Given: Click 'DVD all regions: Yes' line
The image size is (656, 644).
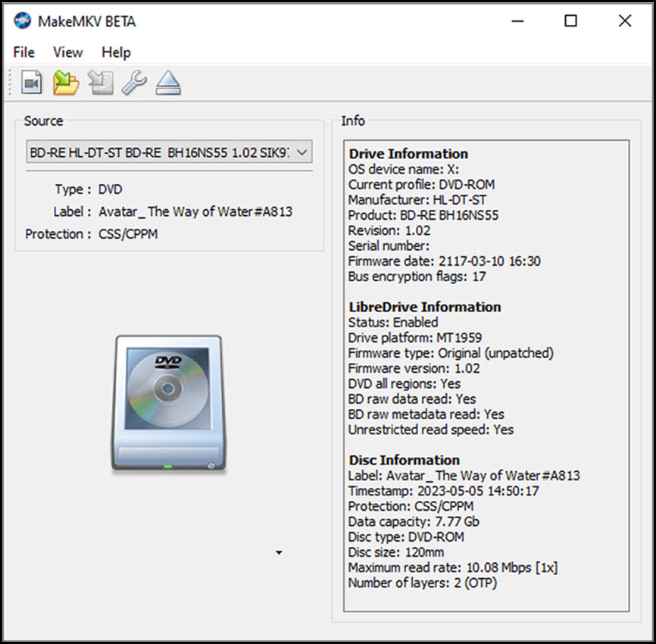Looking at the screenshot, I should (405, 383).
